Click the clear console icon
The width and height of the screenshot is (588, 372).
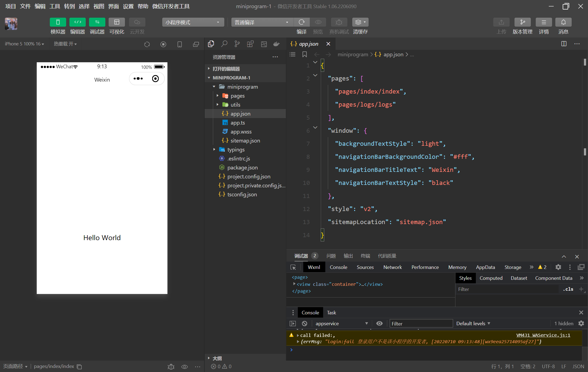(305, 324)
